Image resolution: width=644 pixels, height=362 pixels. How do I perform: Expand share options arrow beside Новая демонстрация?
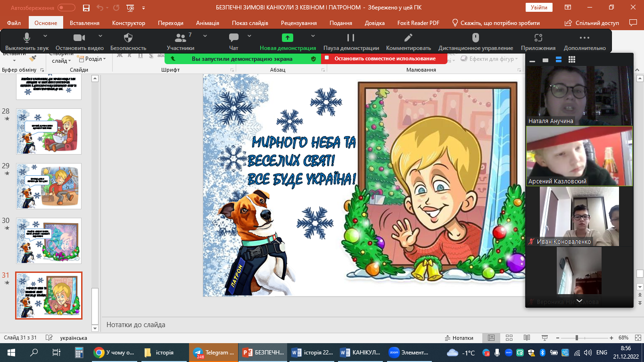click(x=313, y=36)
